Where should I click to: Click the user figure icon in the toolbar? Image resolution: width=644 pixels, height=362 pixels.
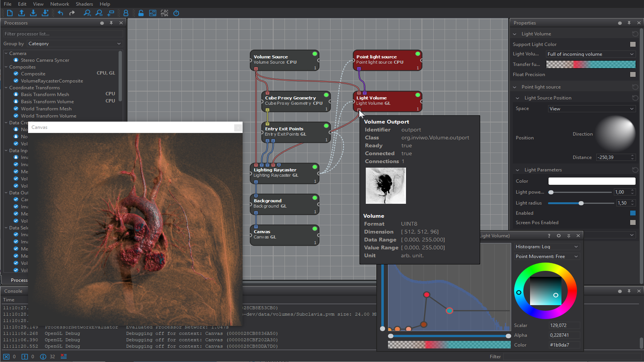(x=126, y=13)
